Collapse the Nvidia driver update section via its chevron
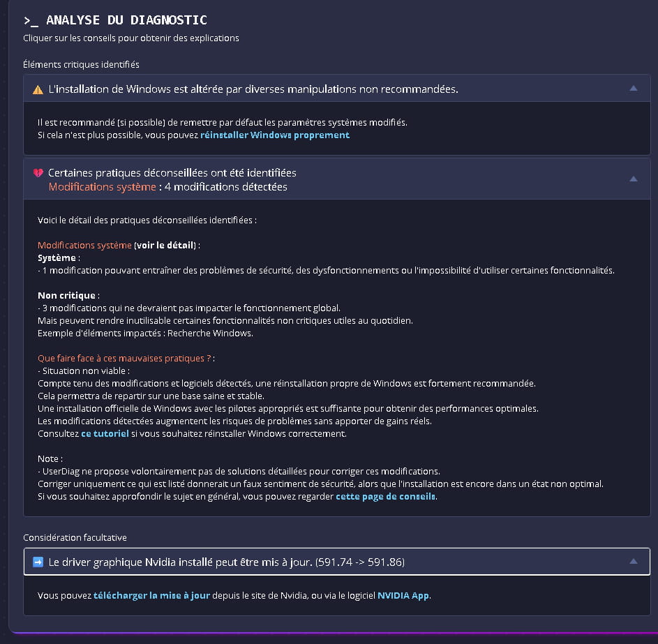The width and height of the screenshot is (658, 644). click(x=633, y=561)
